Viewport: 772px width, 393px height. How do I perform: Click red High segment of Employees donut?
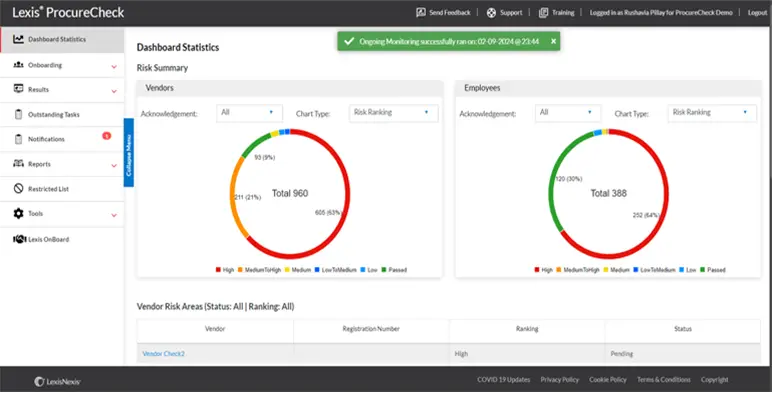[x=666, y=194]
